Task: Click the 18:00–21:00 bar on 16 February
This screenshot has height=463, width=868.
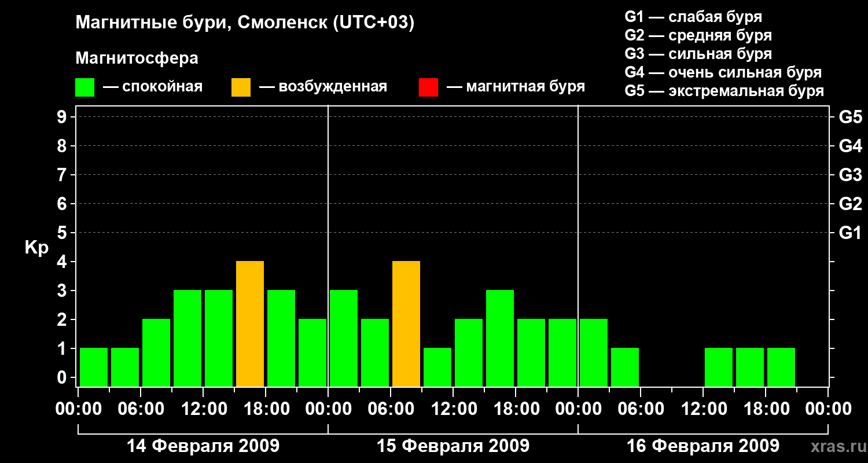Action: (781, 367)
